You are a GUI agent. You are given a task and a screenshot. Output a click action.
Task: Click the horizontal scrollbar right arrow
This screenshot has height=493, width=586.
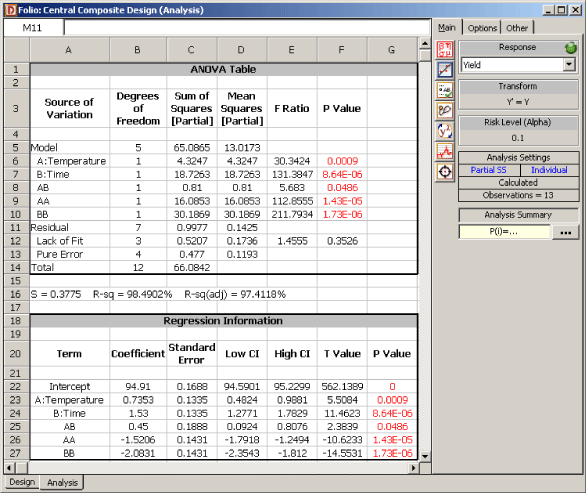[413, 468]
